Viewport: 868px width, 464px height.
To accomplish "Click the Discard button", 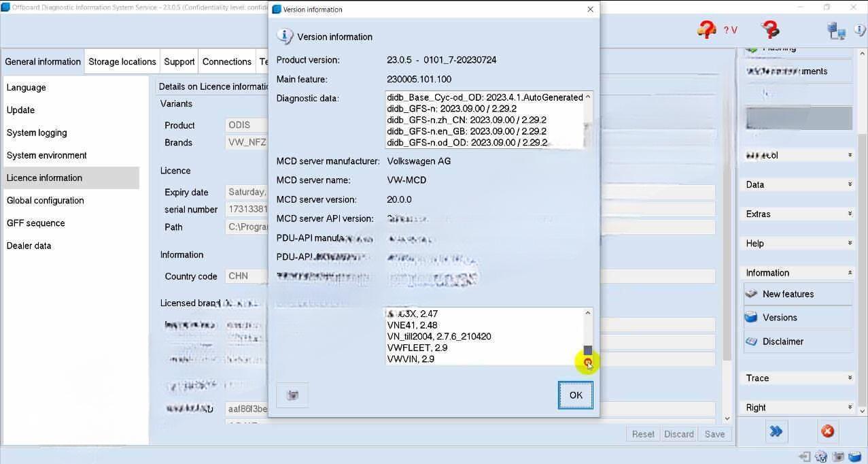I will tap(679, 434).
